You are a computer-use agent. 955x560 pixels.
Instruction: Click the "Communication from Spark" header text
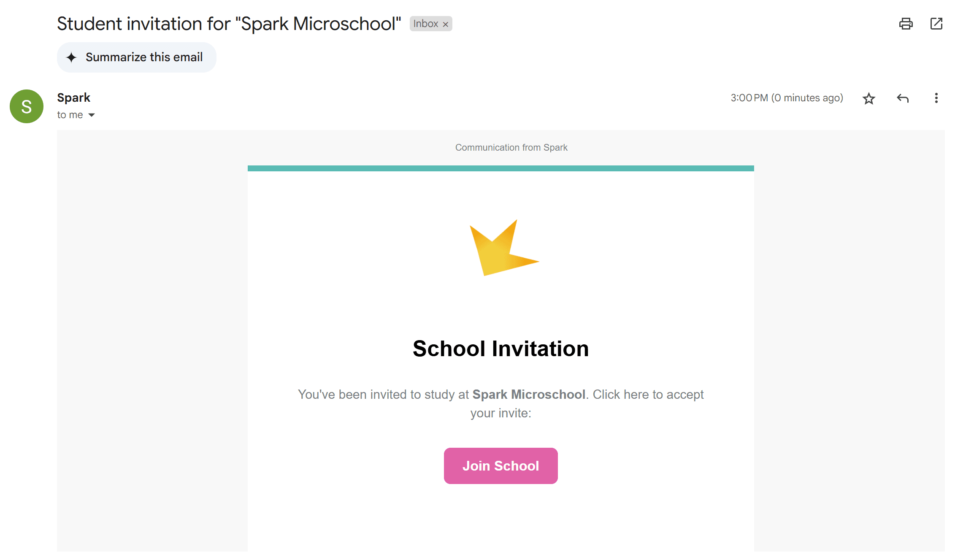click(x=511, y=147)
